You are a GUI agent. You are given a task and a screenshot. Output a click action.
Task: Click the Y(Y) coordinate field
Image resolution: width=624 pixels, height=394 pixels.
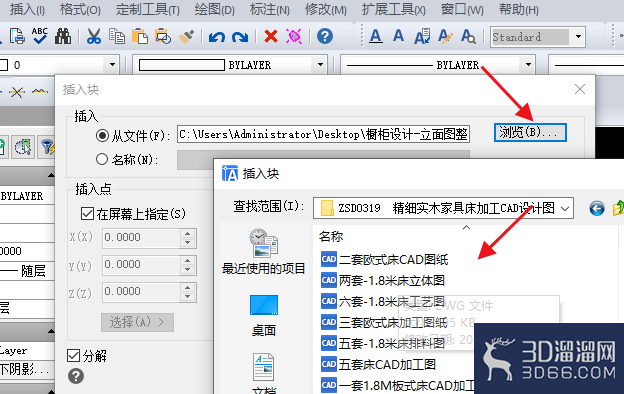tap(141, 265)
